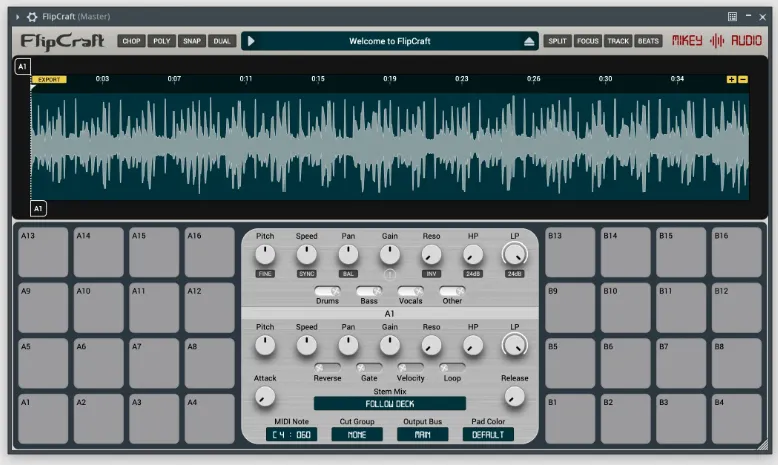The image size is (778, 465).
Task: Toggle CHOP mode
Action: pos(131,41)
